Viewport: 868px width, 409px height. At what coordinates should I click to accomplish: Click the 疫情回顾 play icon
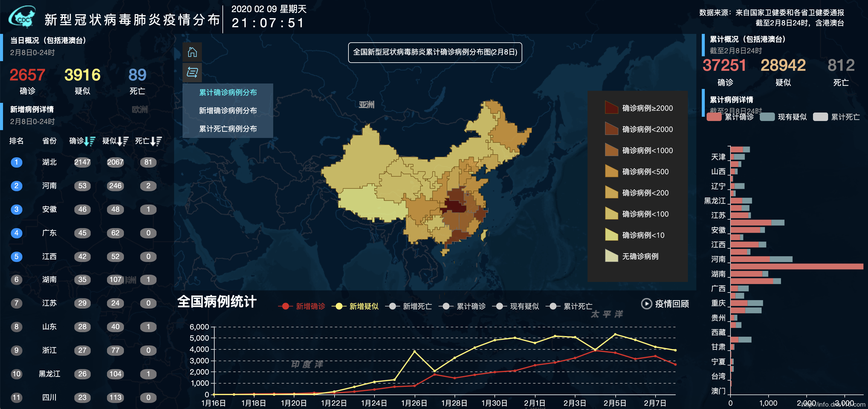tap(646, 304)
